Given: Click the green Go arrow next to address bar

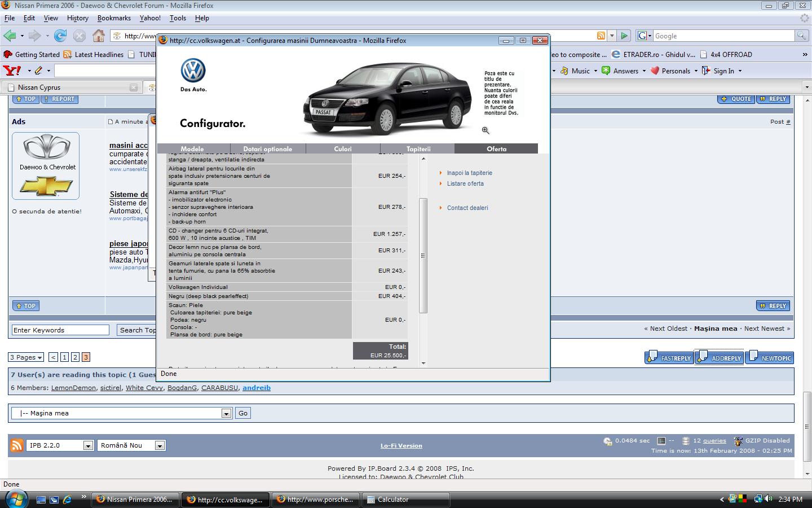Looking at the screenshot, I should point(624,36).
